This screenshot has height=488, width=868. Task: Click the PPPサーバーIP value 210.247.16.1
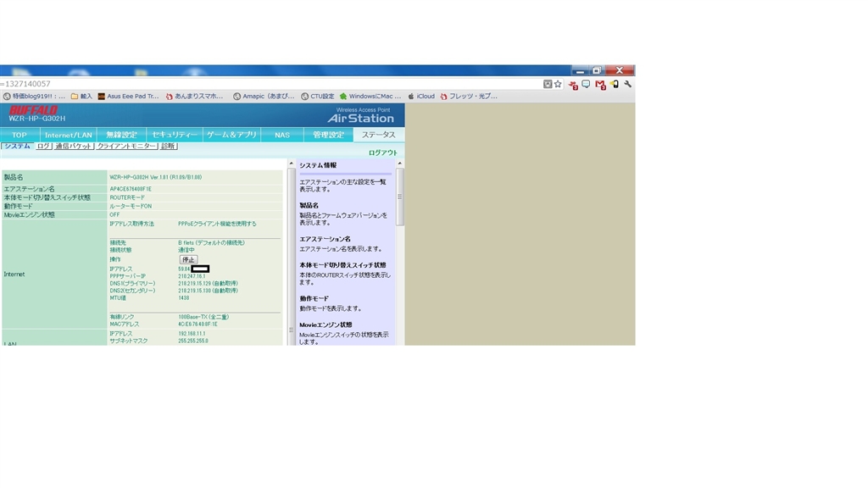point(192,276)
